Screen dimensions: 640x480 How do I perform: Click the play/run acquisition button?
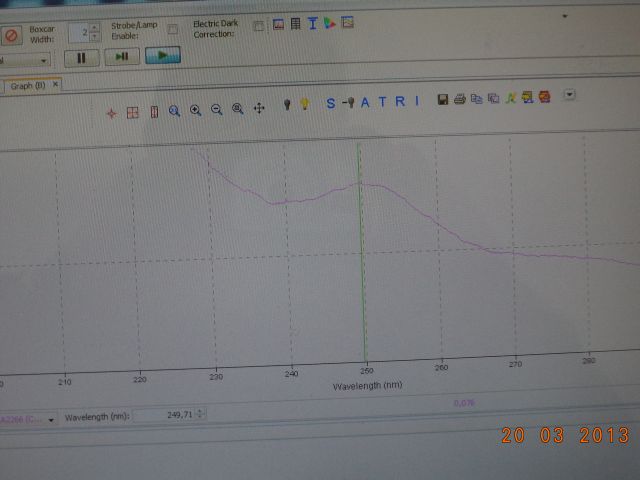tap(163, 55)
